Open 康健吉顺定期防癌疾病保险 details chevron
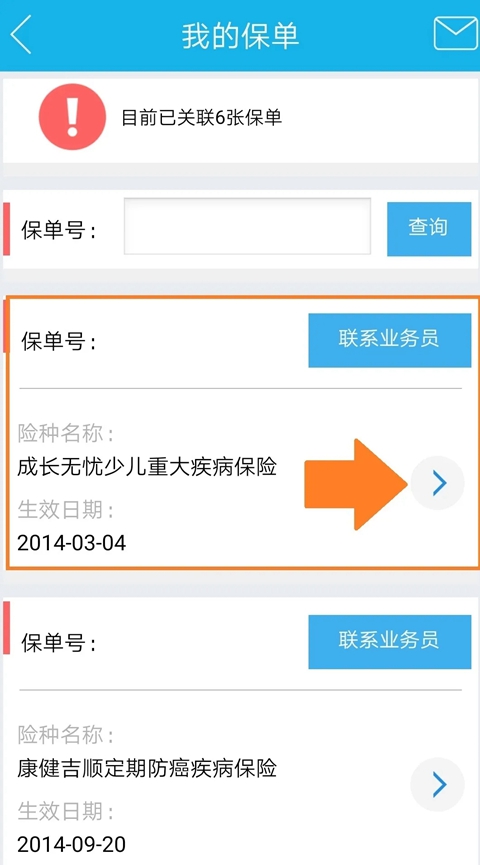480x865 pixels. click(x=438, y=784)
